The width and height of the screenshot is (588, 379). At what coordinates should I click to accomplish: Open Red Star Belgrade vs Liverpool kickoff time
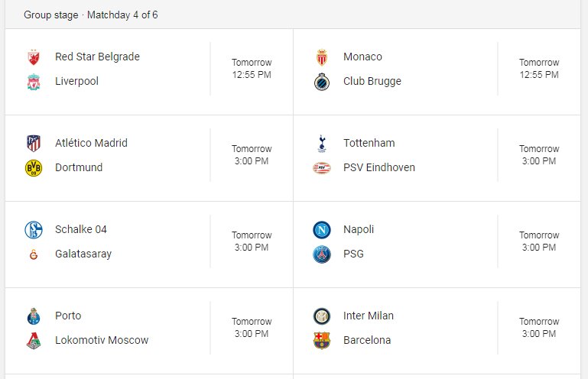[252, 69]
